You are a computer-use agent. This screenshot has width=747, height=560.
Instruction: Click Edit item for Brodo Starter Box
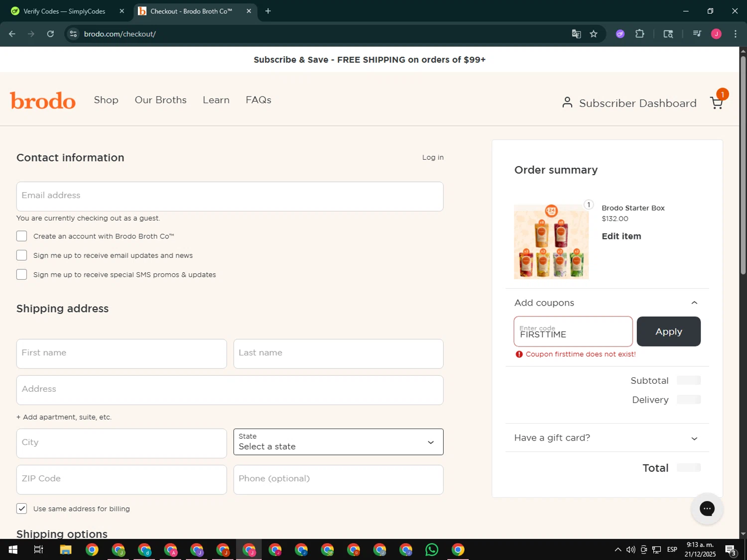[621, 236]
